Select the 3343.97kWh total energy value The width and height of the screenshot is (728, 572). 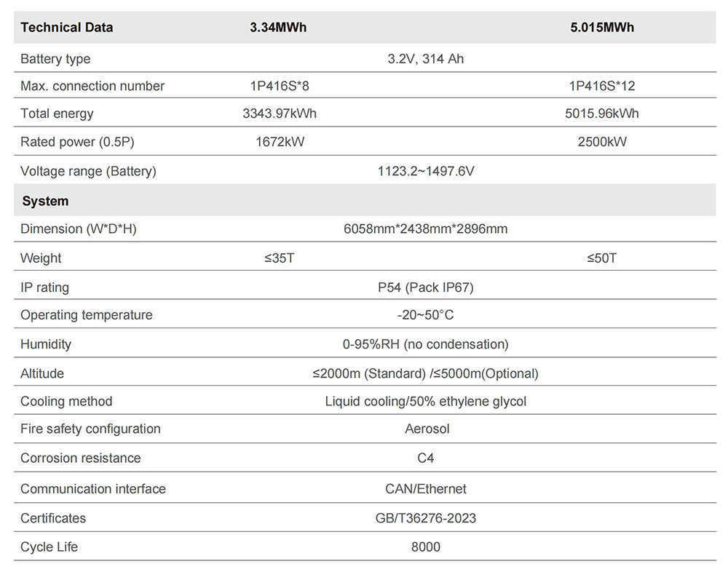click(x=280, y=114)
